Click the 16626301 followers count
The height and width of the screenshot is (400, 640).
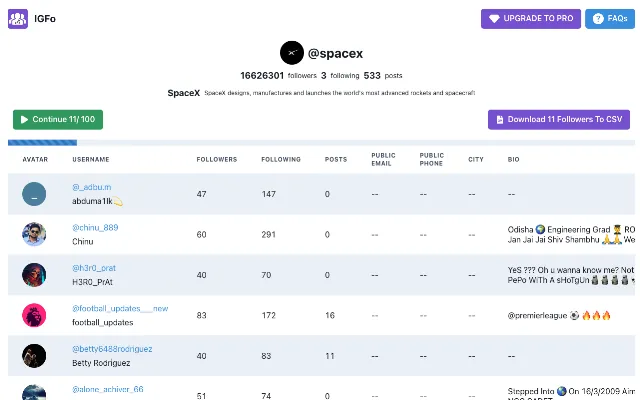pos(262,76)
